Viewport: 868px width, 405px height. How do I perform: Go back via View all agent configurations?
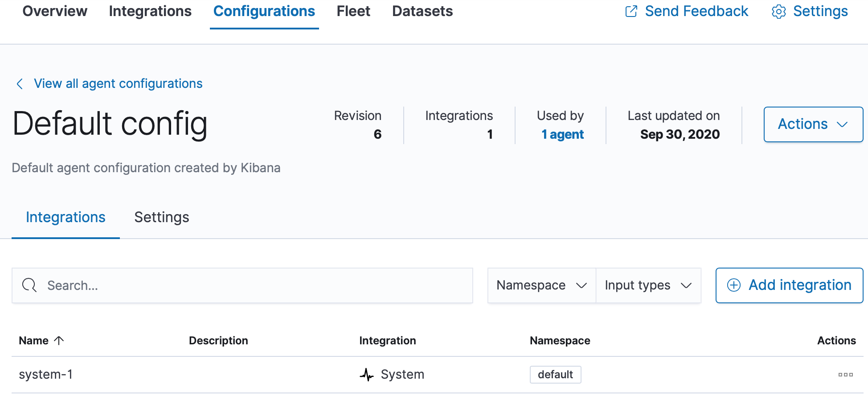pyautogui.click(x=117, y=83)
